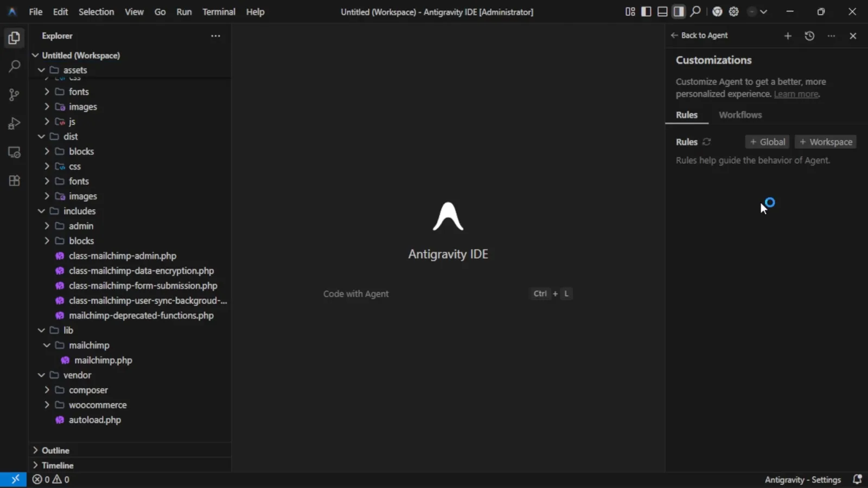Open the Run and Debug view

point(14,124)
